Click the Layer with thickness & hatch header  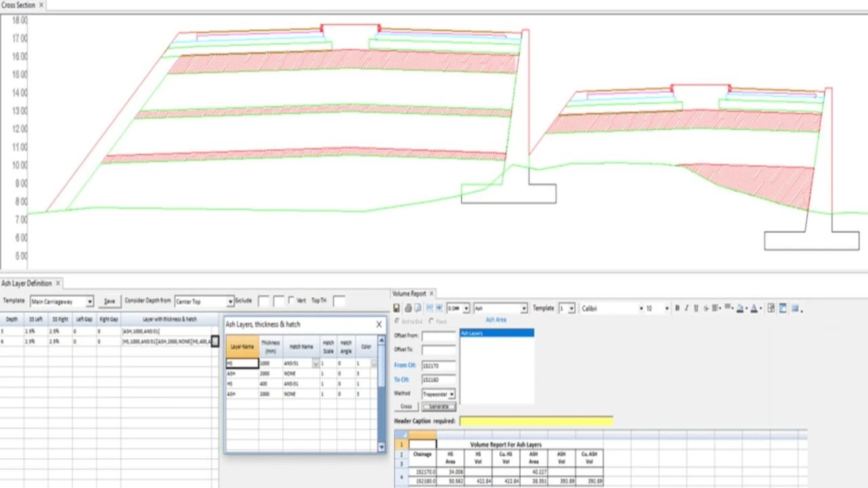point(170,319)
